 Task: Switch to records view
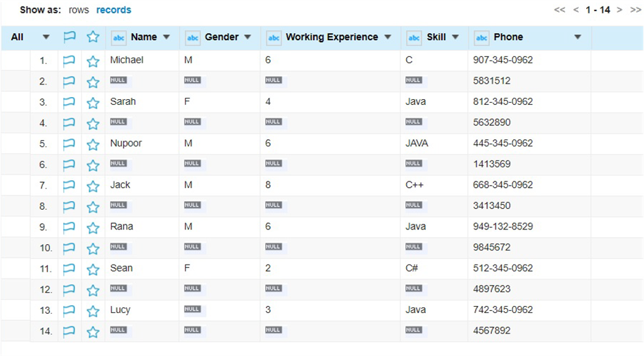[x=114, y=11]
